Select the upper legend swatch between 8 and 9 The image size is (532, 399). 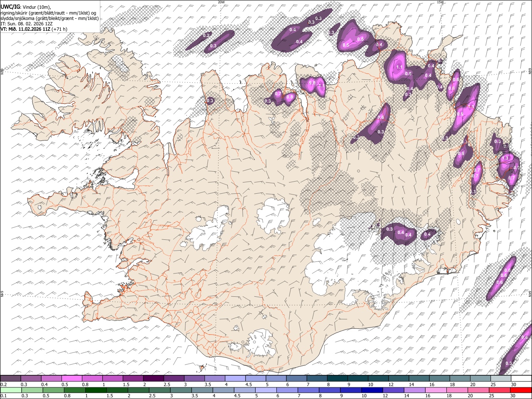[x=337, y=378]
